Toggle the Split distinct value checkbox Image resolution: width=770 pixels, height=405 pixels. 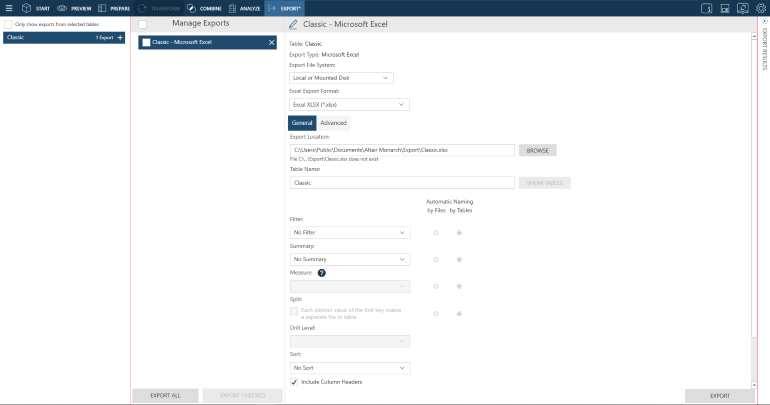tap(294, 311)
